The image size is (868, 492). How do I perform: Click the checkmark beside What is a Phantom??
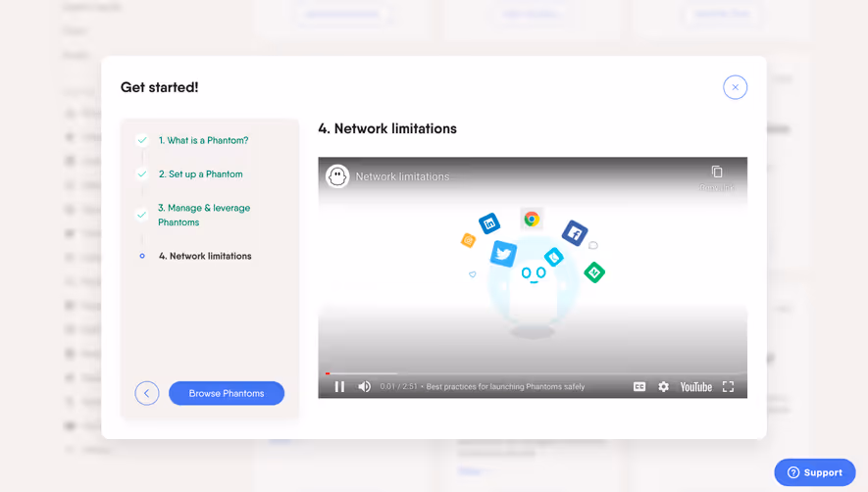(x=142, y=140)
